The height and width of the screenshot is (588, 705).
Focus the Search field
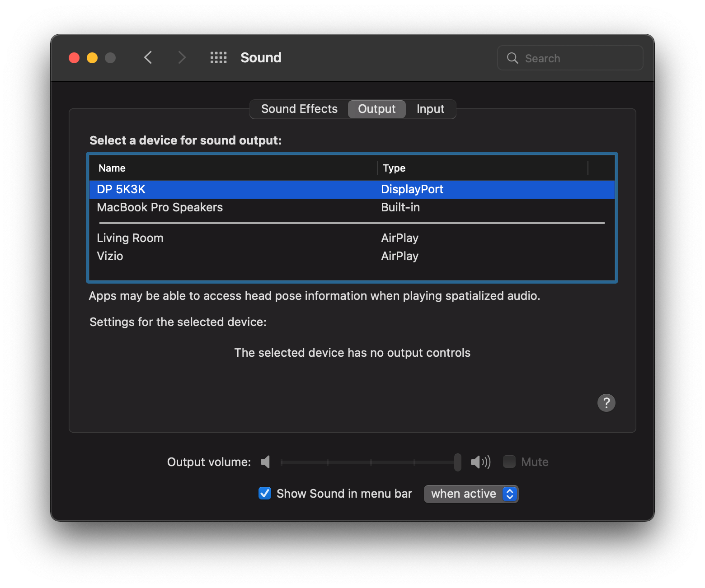(x=570, y=58)
